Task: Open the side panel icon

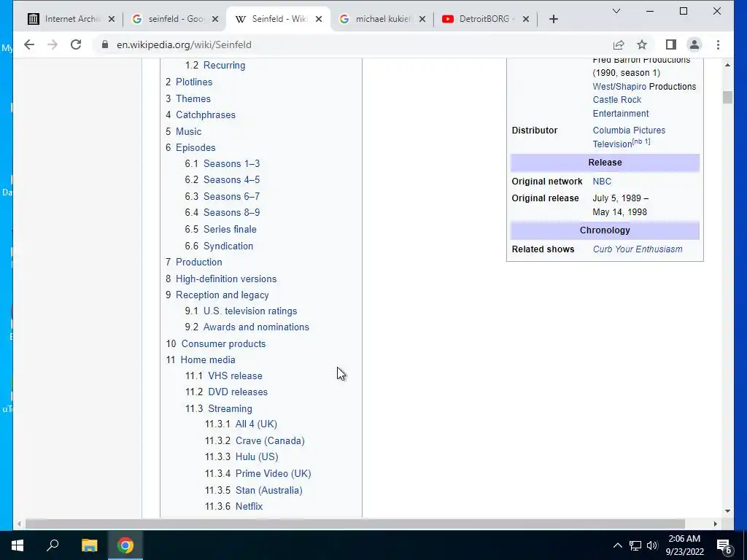Action: point(671,44)
